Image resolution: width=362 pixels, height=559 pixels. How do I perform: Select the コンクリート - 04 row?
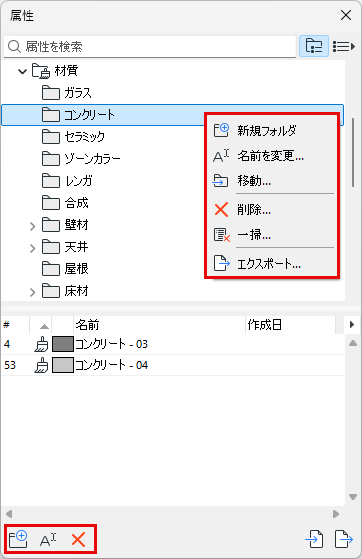pyautogui.click(x=173, y=365)
